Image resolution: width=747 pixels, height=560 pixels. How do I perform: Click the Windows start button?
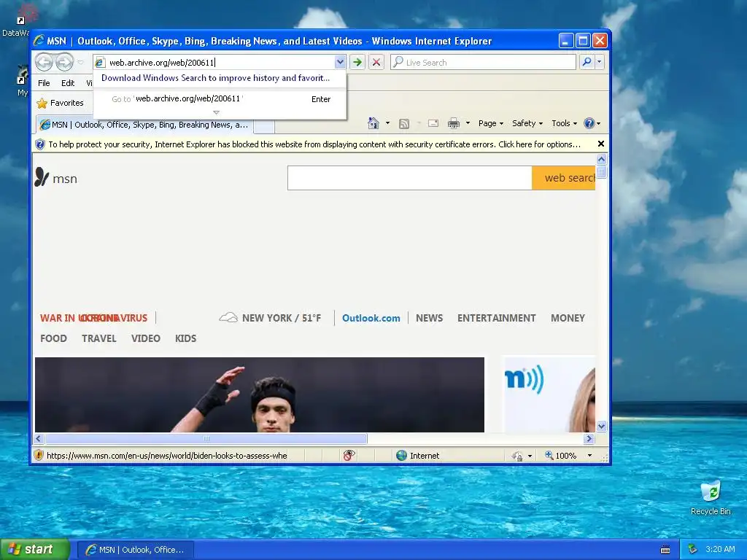35,550
